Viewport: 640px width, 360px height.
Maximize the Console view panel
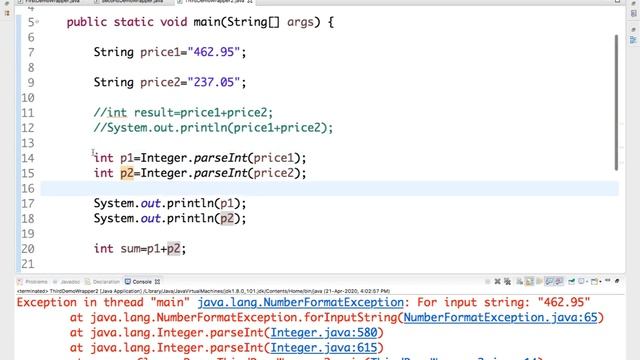(617, 281)
